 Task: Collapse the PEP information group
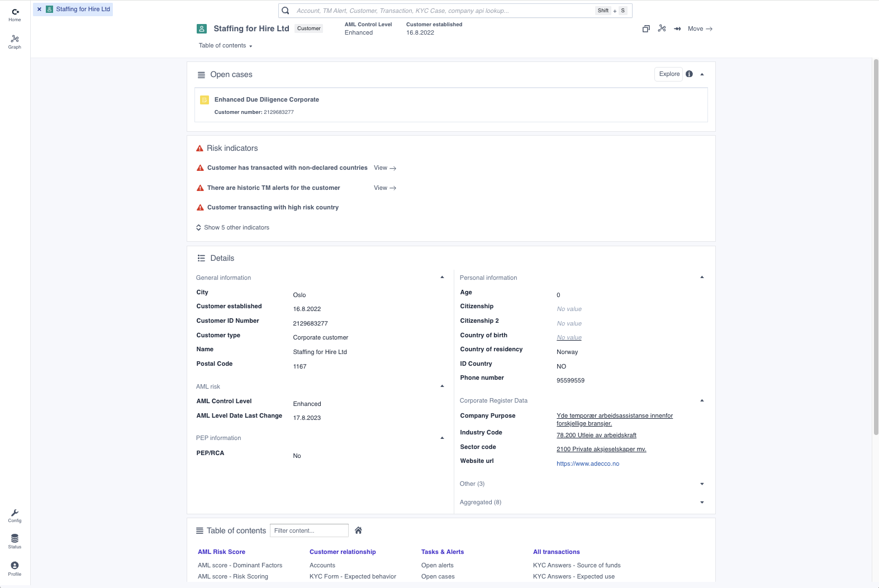(442, 438)
